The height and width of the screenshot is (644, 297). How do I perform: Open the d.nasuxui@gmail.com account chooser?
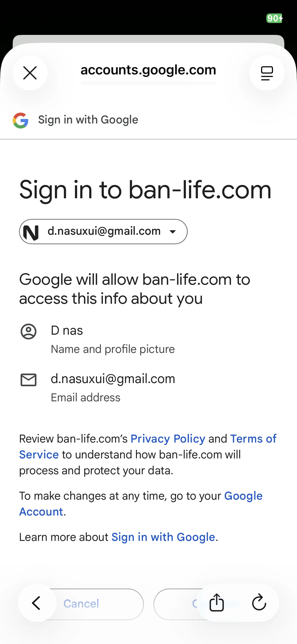104,231
